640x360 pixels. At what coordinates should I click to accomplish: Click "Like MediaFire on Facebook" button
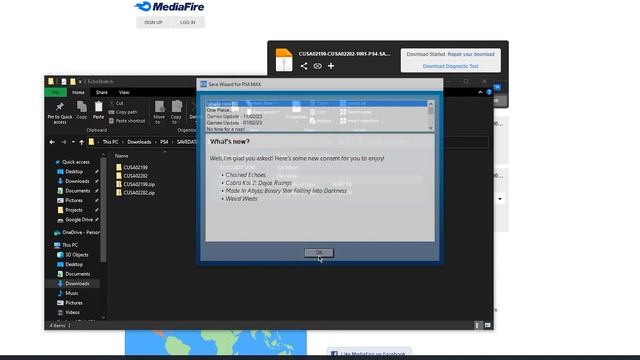369,353
